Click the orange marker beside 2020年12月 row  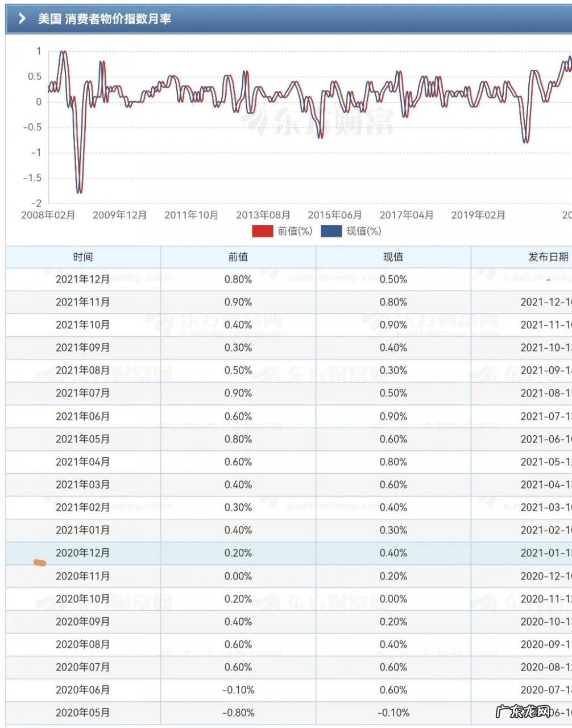[39, 562]
